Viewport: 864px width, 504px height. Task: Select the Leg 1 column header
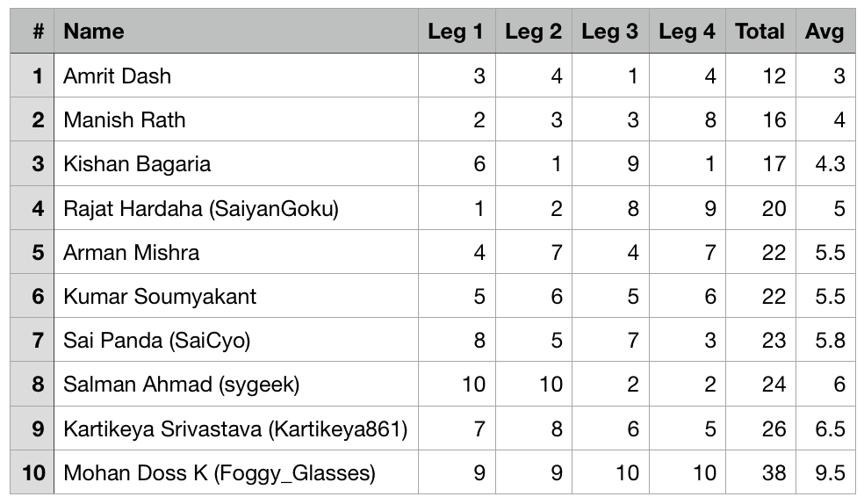(456, 32)
